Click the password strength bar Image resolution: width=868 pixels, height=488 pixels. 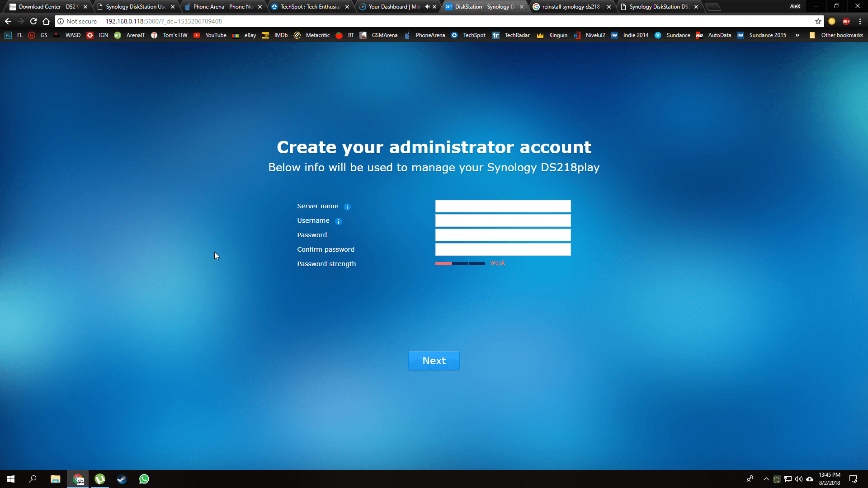pyautogui.click(x=460, y=263)
